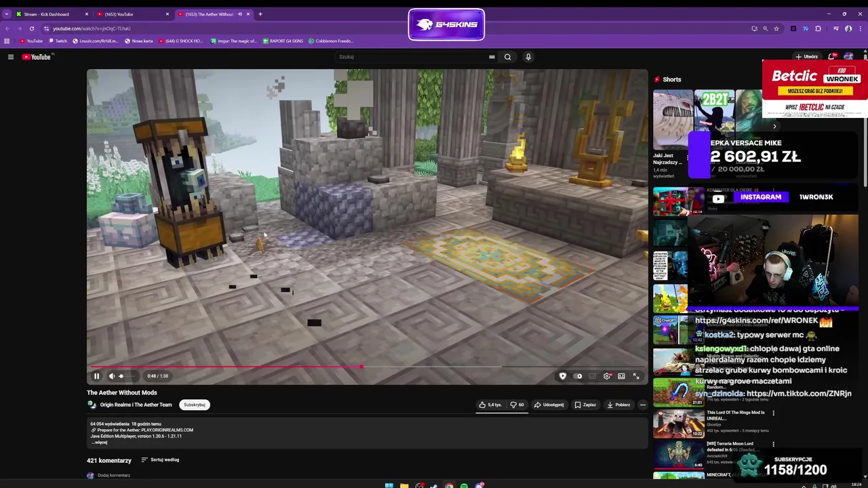Viewport: 868px width, 488px height.
Task: Open the Windows Start button
Action: (389, 485)
